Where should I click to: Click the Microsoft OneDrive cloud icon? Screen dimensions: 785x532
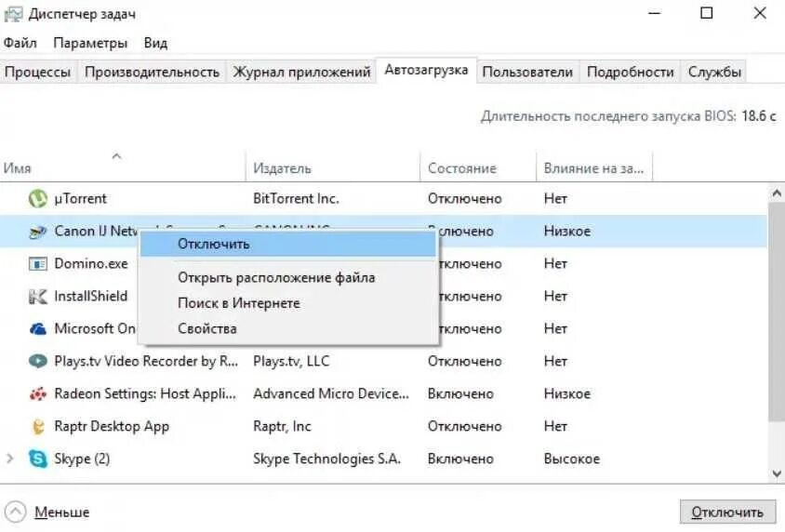[x=37, y=329]
